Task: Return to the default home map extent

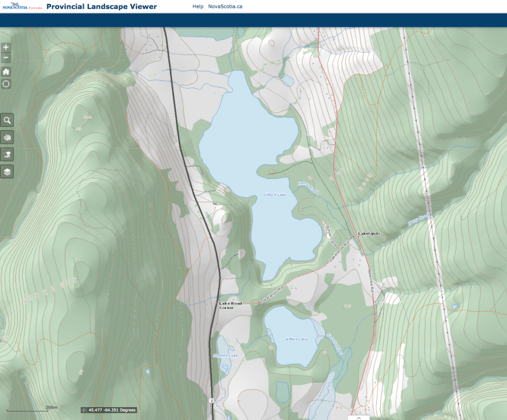Action: tap(6, 72)
